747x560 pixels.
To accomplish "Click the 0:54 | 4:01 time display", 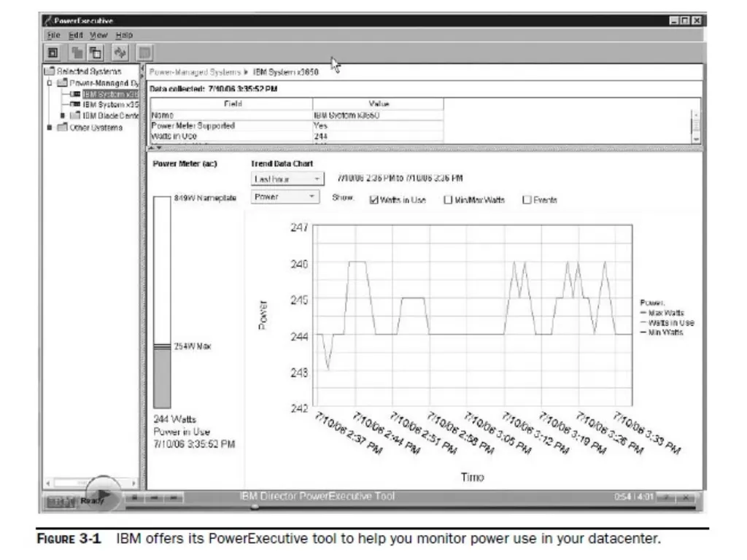I will tap(633, 497).
